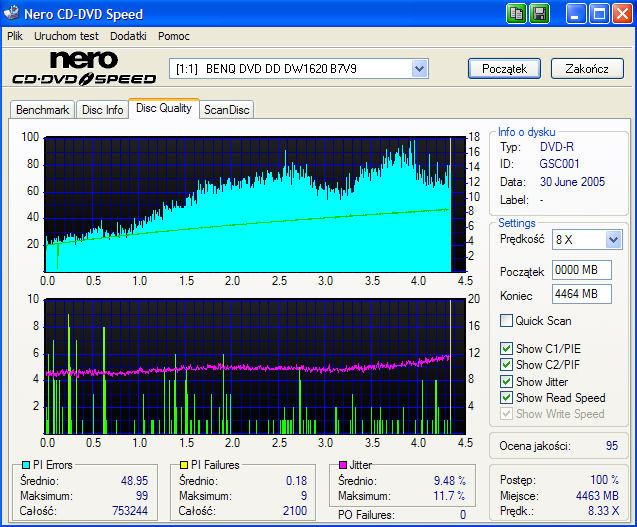Click Jitter Maksimum value 11.7 %
Viewport: 637px width, 527px height.
tap(449, 496)
